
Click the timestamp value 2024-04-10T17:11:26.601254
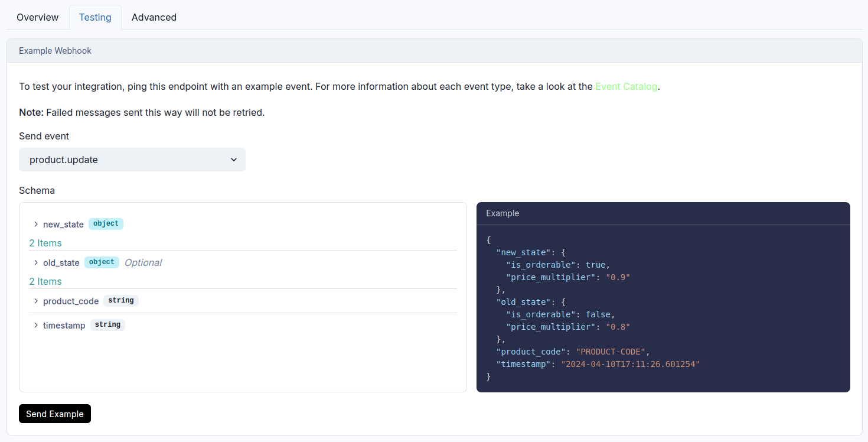click(x=630, y=364)
